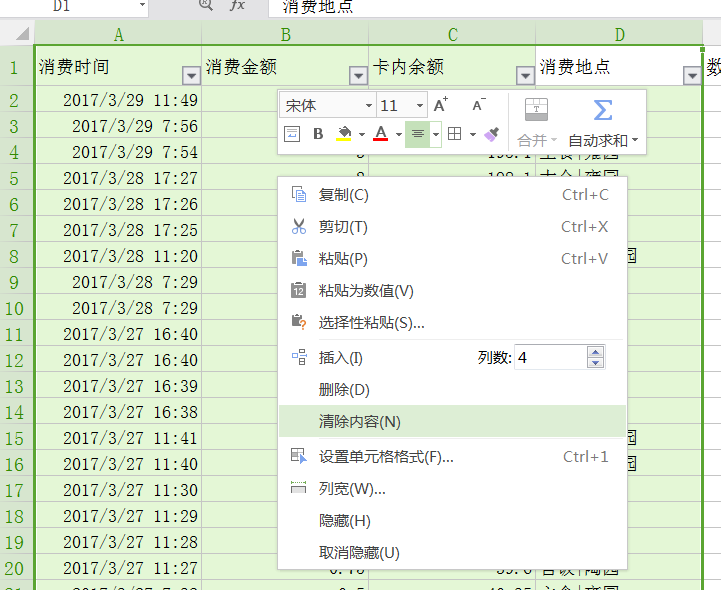This screenshot has width=721, height=590.
Task: Decrease column count with down stepper
Action: pos(595,363)
